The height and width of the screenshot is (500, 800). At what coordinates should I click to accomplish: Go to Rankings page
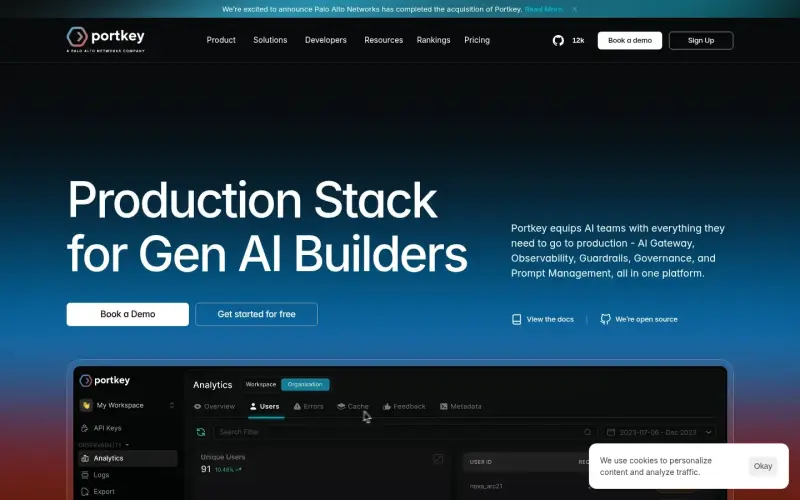click(x=433, y=40)
